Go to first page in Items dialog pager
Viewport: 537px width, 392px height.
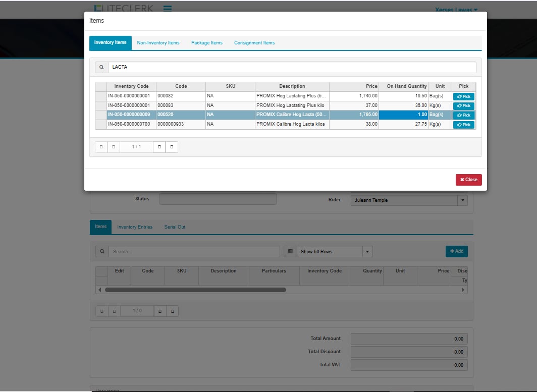point(101,147)
